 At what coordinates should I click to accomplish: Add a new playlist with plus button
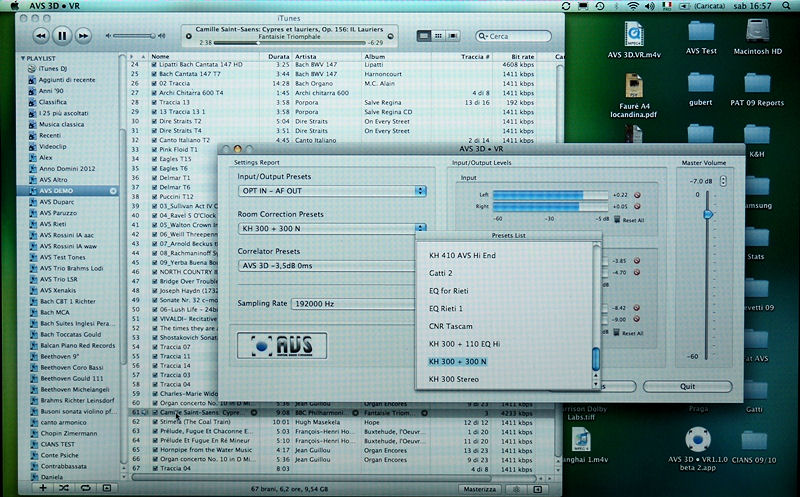click(x=43, y=488)
